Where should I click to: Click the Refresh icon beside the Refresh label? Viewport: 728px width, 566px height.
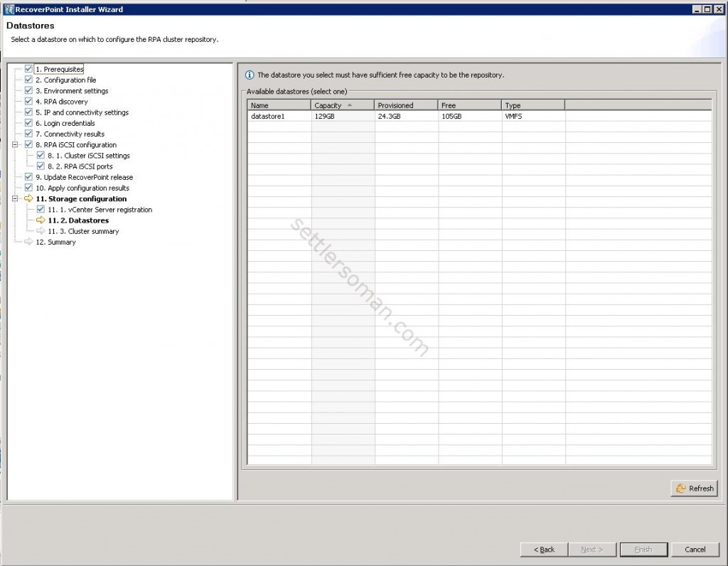[x=682, y=488]
